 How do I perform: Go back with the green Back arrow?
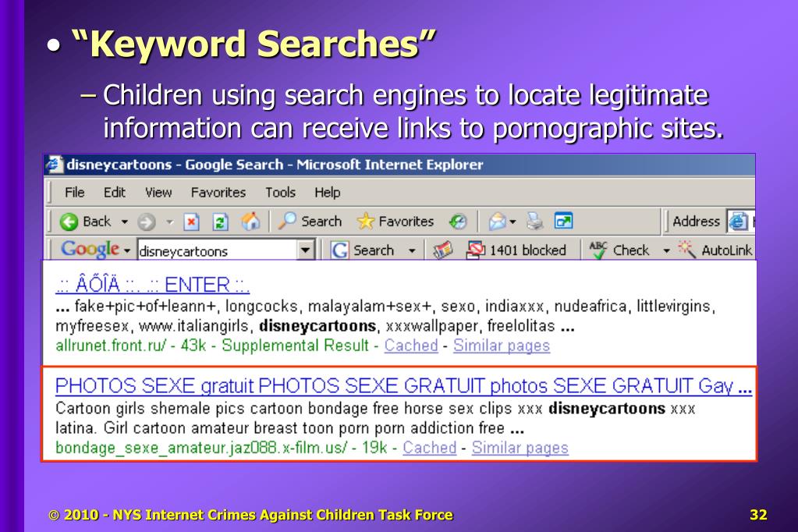tap(84, 222)
